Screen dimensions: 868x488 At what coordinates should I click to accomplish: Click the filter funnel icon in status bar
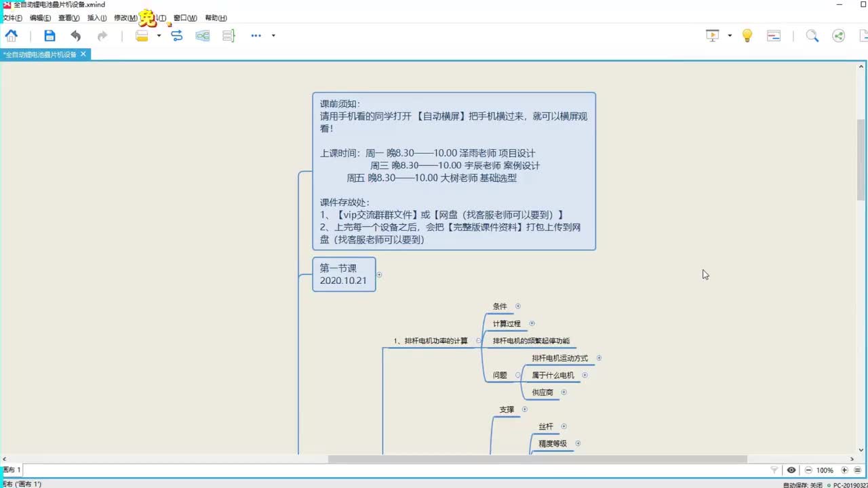click(x=774, y=470)
